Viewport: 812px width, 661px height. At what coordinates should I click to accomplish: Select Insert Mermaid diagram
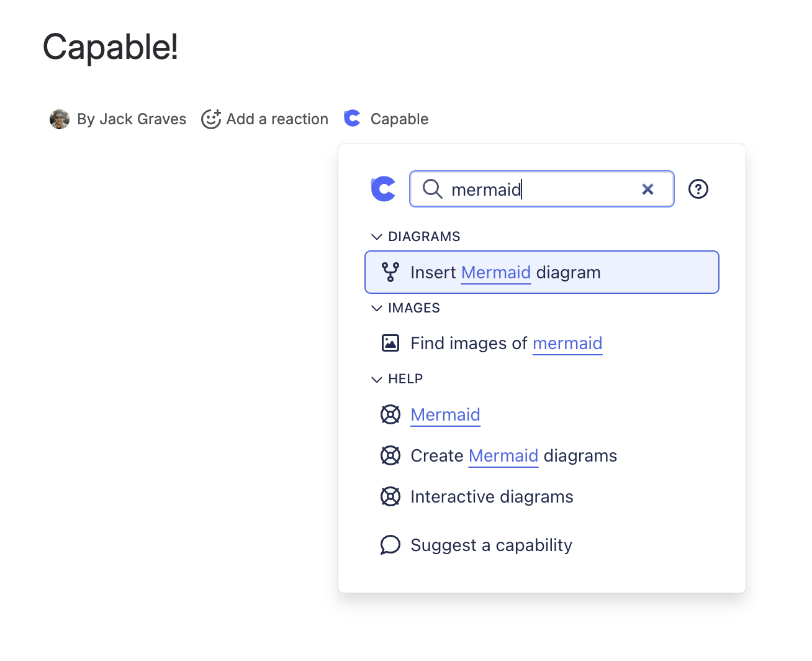pyautogui.click(x=541, y=272)
